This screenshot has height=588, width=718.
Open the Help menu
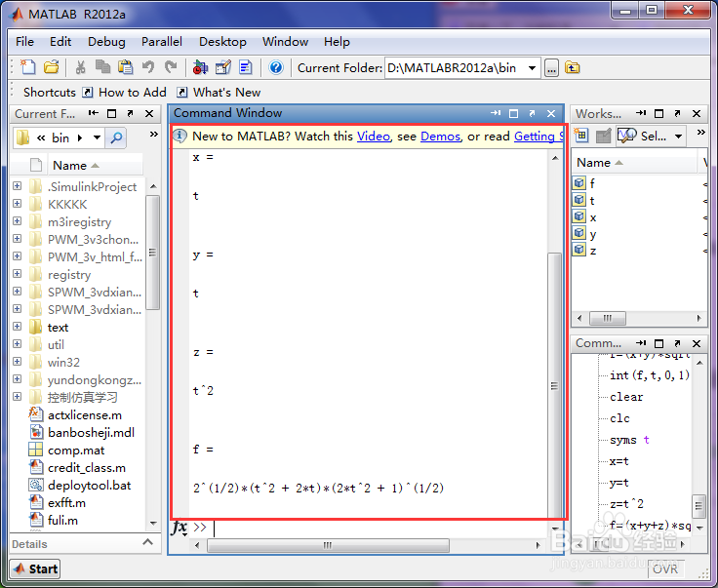coord(337,42)
